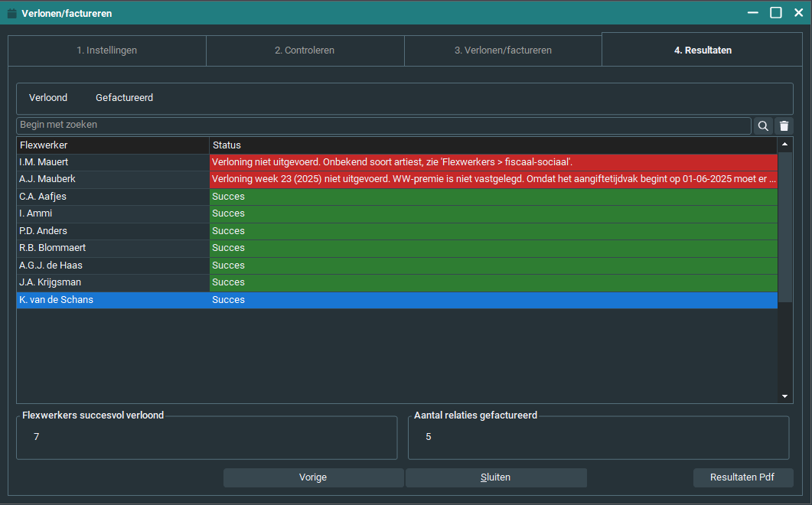Image resolution: width=812 pixels, height=505 pixels.
Task: Open the 2. Controleren tab
Action: 305,50
